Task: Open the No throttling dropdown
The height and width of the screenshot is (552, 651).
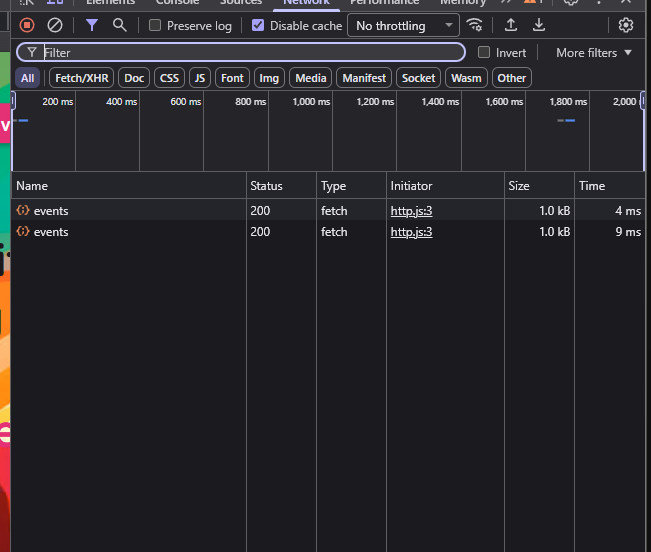Action: click(x=403, y=26)
